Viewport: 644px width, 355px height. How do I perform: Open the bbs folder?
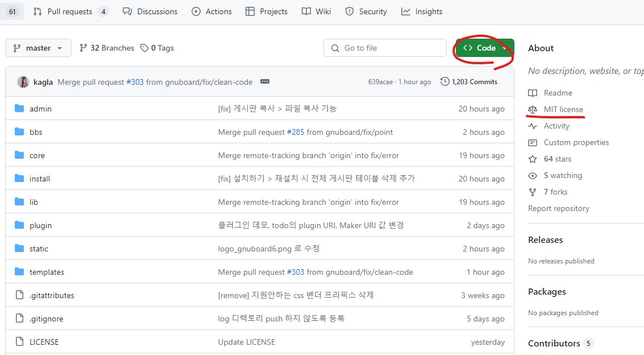point(36,133)
